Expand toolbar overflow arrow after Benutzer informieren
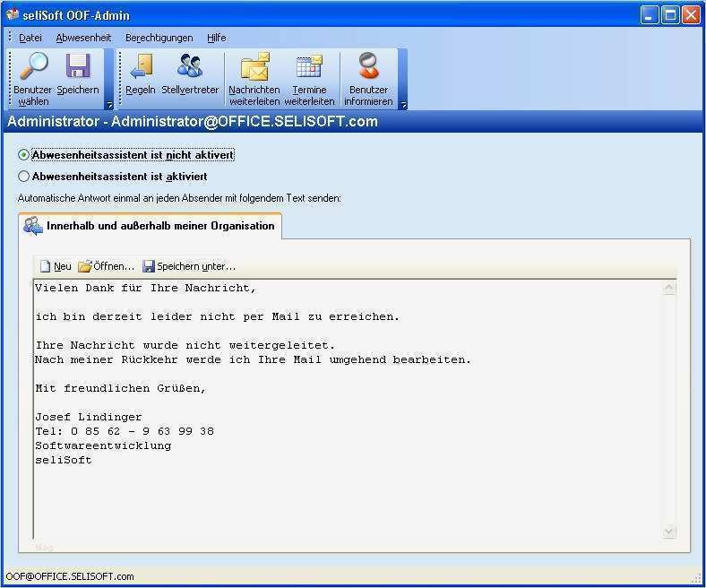The image size is (706, 588). [x=403, y=105]
